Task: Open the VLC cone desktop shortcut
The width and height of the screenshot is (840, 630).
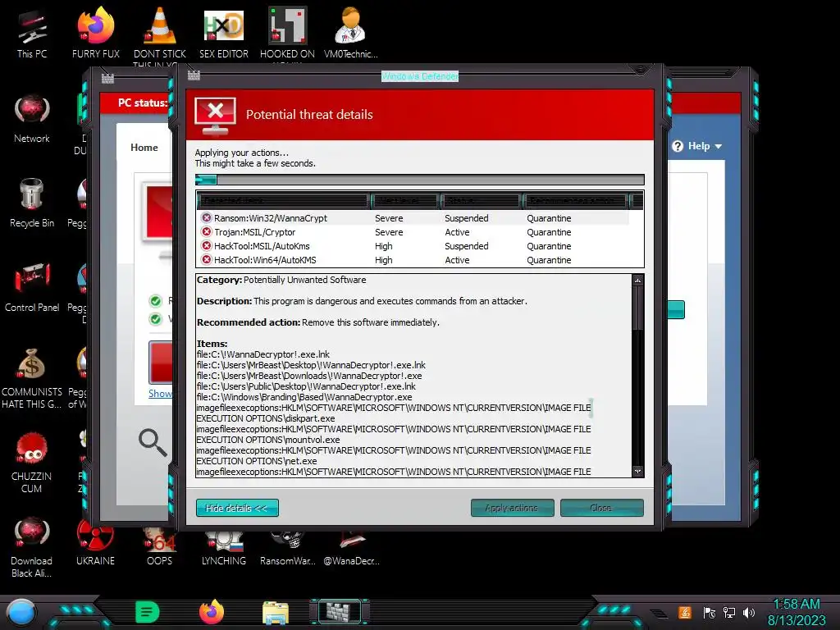Action: point(160,34)
